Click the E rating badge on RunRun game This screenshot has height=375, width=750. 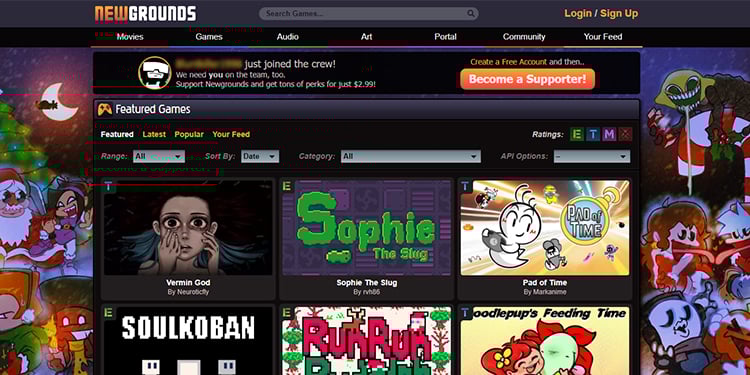coord(287,313)
